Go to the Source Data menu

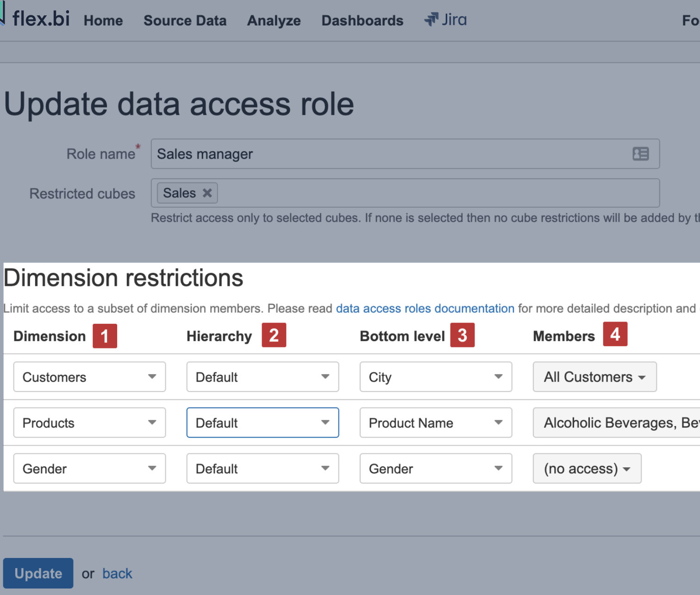[185, 21]
